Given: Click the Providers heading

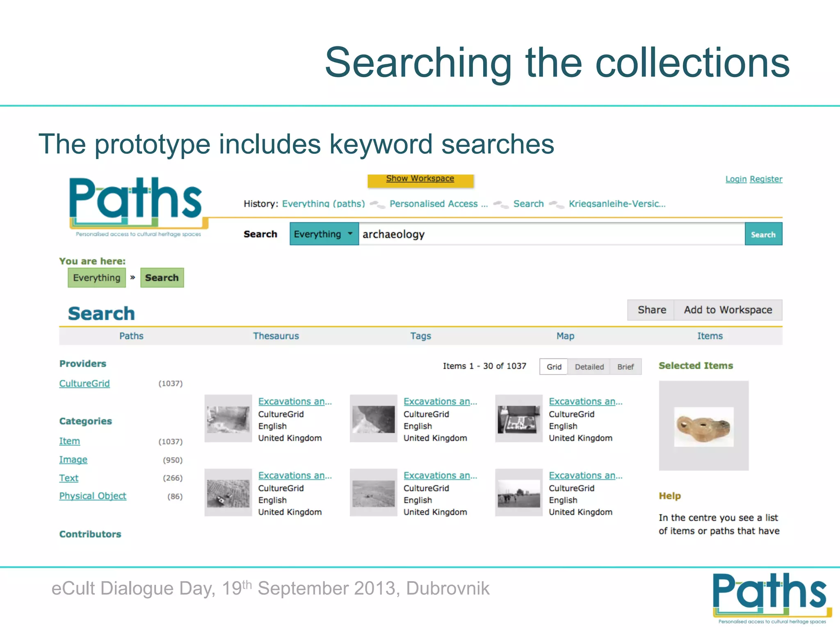Looking at the screenshot, I should [83, 364].
